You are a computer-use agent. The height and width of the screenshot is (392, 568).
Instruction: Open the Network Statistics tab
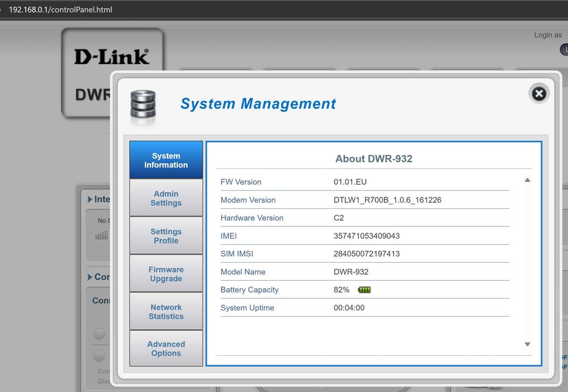(166, 311)
